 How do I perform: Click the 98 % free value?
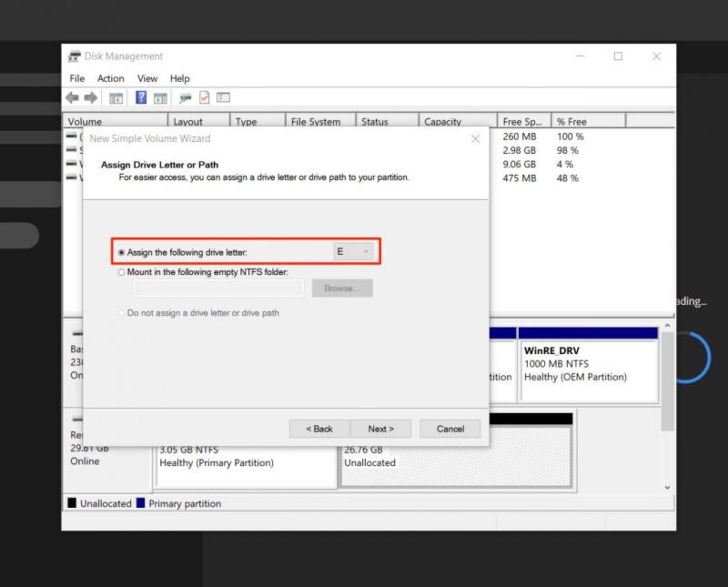tap(568, 151)
